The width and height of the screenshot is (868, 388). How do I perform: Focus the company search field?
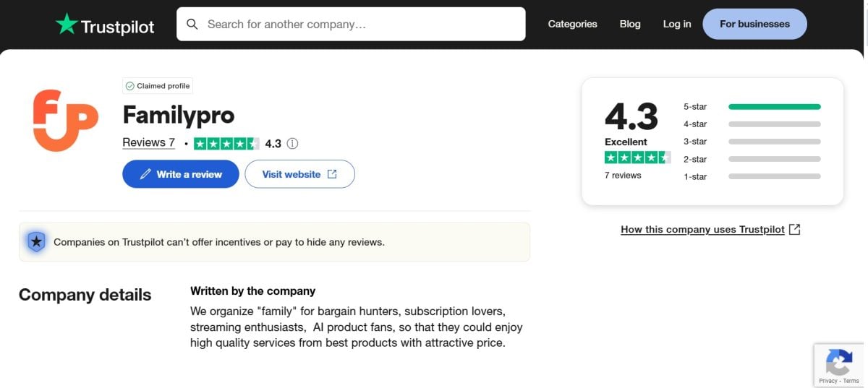point(362,25)
